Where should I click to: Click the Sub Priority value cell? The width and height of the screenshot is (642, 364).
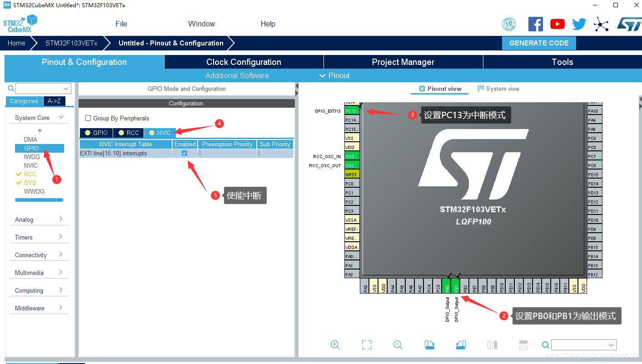click(x=275, y=154)
